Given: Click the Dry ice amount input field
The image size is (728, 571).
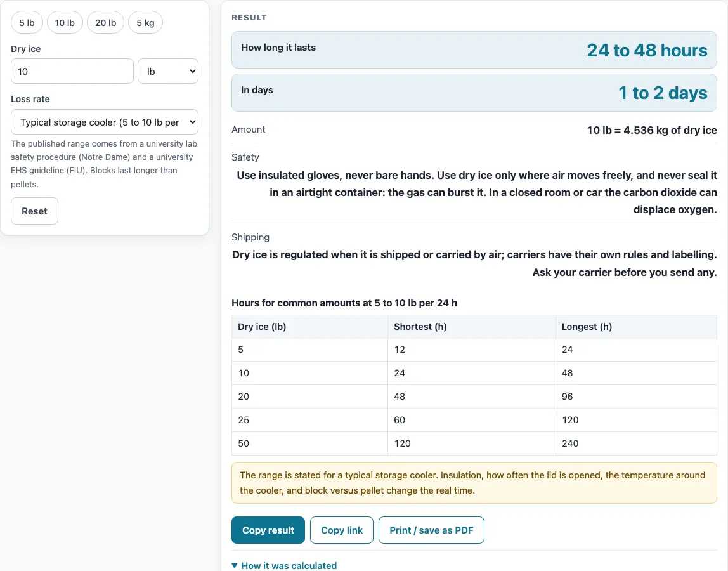Looking at the screenshot, I should (72, 71).
